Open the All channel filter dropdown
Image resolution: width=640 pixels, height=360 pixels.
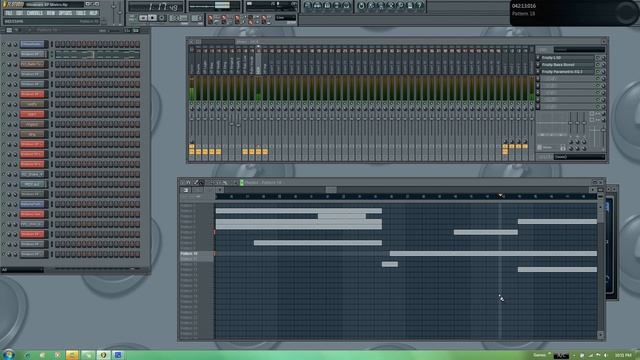[22, 270]
